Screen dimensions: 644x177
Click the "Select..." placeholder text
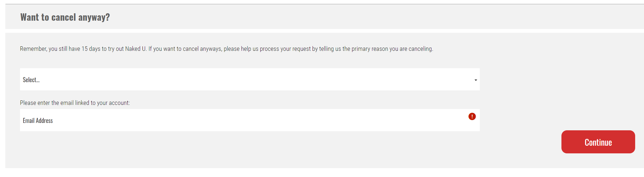[x=31, y=80]
